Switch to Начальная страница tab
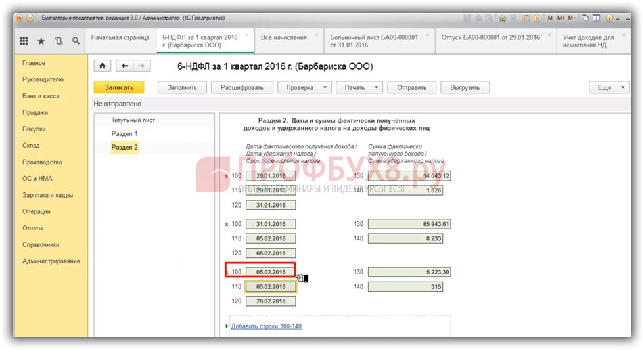 tap(120, 38)
